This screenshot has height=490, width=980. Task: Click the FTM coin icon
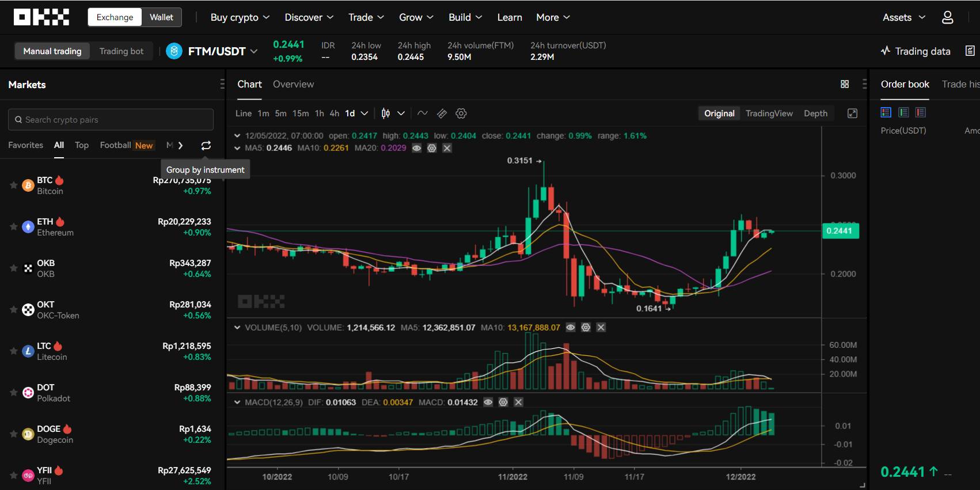tap(174, 51)
